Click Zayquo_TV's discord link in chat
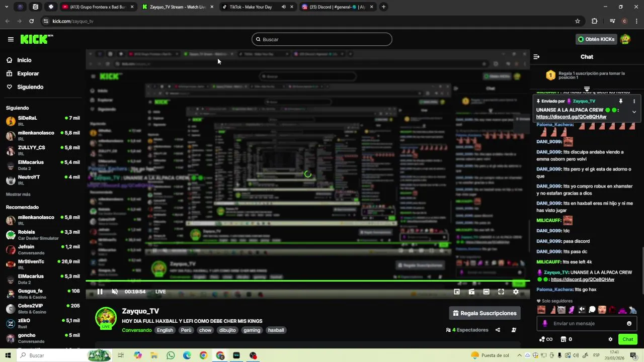 click(583, 280)
